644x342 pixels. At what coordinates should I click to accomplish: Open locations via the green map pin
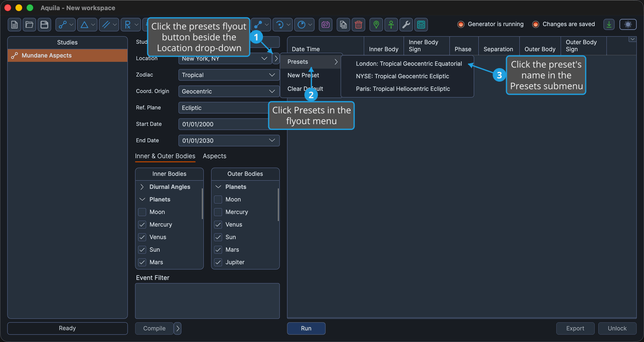pyautogui.click(x=376, y=25)
